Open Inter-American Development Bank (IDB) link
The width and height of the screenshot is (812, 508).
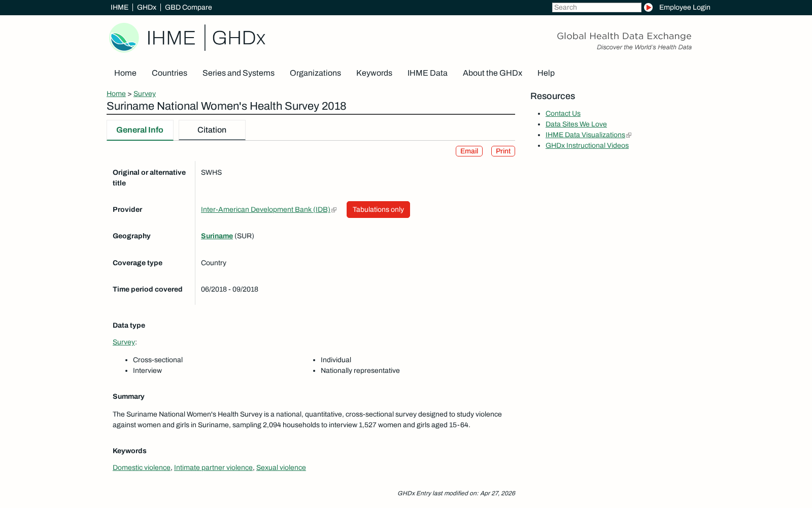(265, 210)
